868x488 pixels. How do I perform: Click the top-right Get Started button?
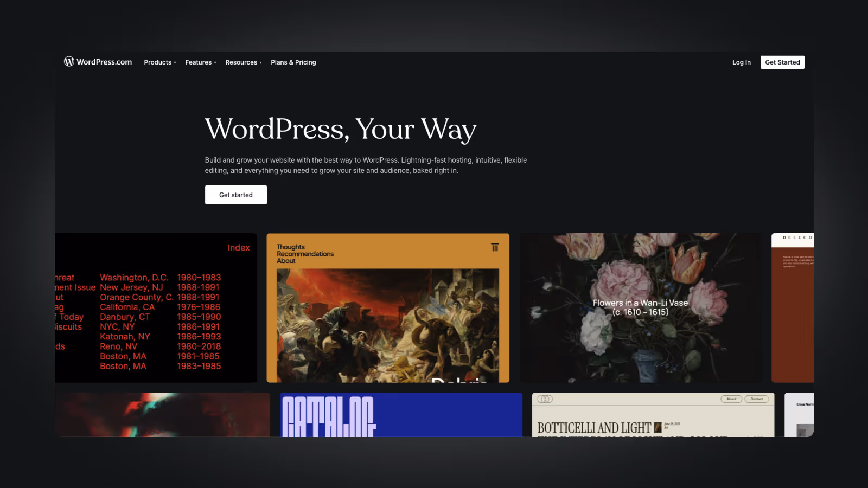coord(782,62)
